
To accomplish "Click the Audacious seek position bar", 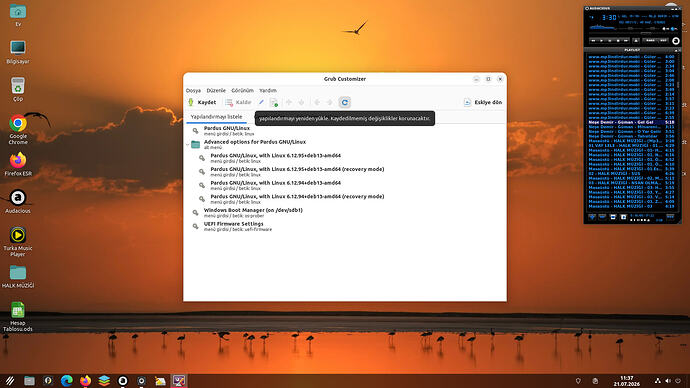I will pos(634,33).
